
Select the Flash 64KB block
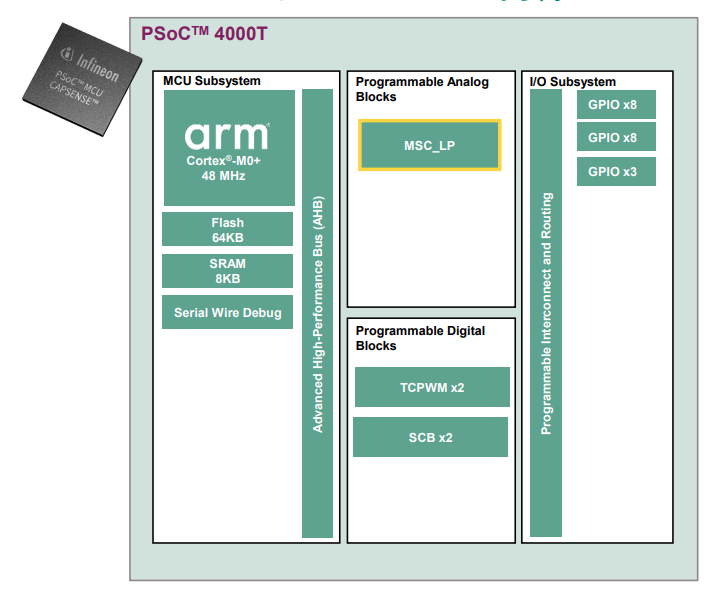[227, 230]
